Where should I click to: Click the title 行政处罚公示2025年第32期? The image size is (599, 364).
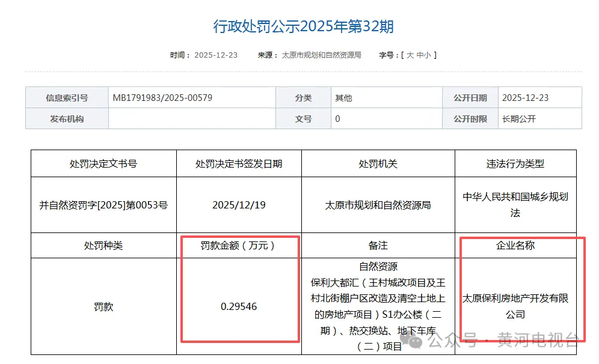coord(303,26)
